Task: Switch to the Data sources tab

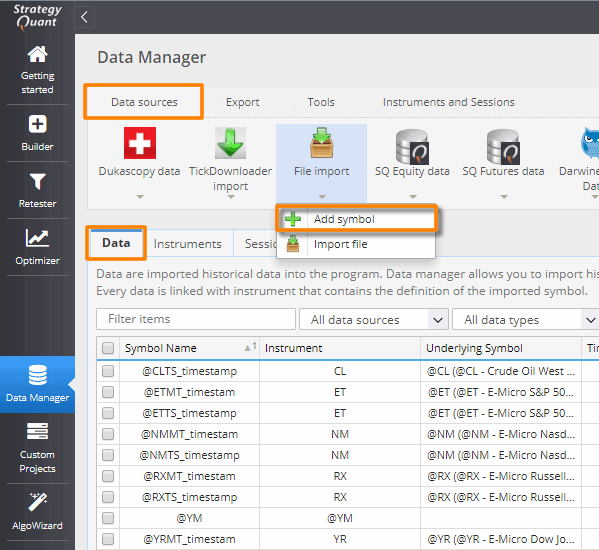Action: [144, 102]
